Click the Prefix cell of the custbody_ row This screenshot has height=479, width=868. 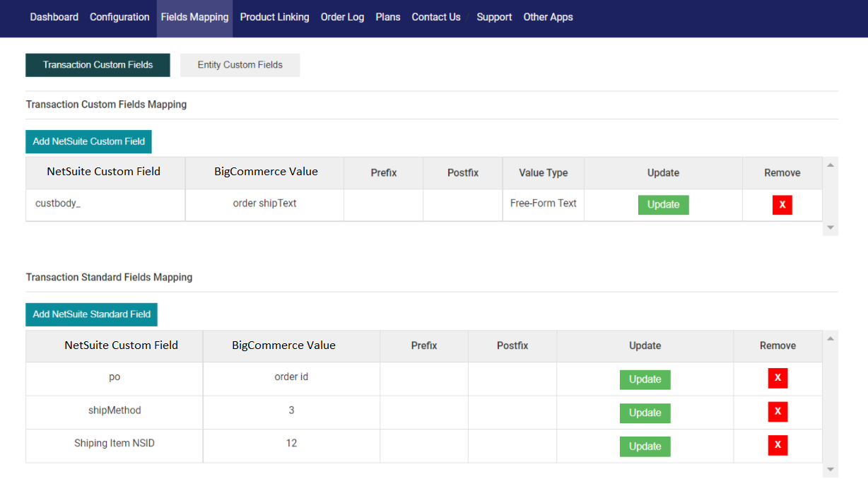(x=383, y=204)
